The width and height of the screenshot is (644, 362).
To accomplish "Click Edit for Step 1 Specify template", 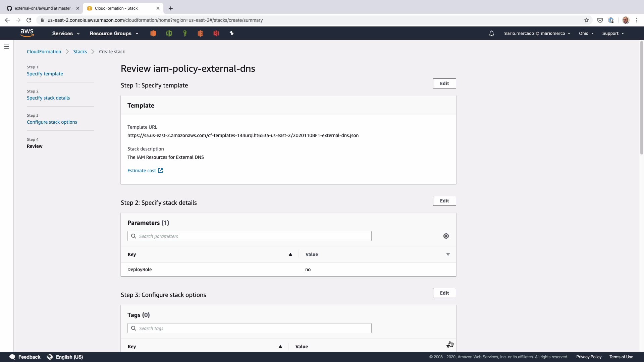I will (444, 83).
